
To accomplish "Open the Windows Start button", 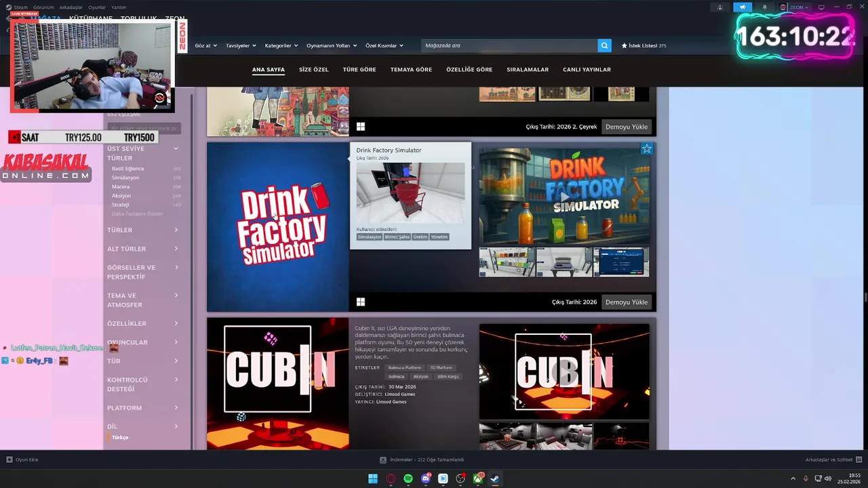I will 373,479.
